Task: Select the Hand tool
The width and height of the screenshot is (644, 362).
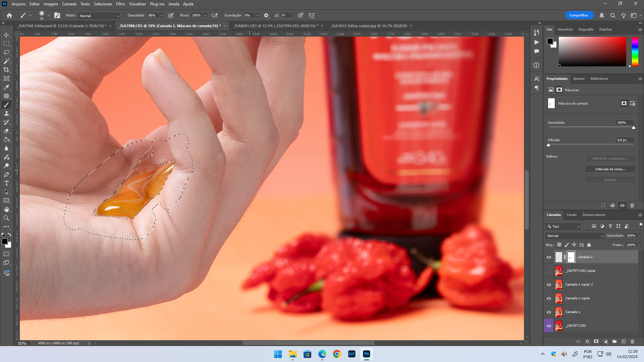Action: tap(6, 209)
